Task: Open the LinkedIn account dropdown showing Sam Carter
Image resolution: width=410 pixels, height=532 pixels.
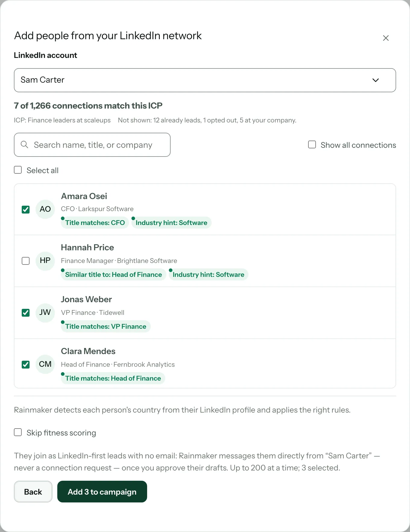Action: click(x=205, y=80)
